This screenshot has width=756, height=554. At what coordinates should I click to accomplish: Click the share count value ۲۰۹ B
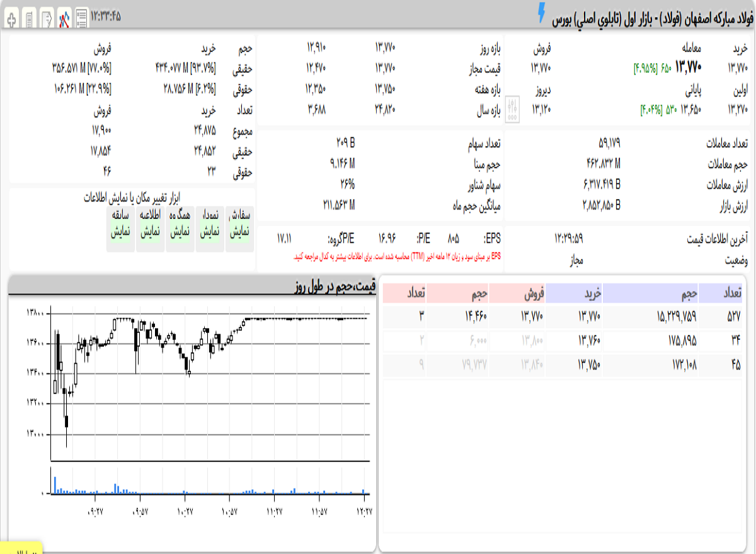tap(345, 144)
